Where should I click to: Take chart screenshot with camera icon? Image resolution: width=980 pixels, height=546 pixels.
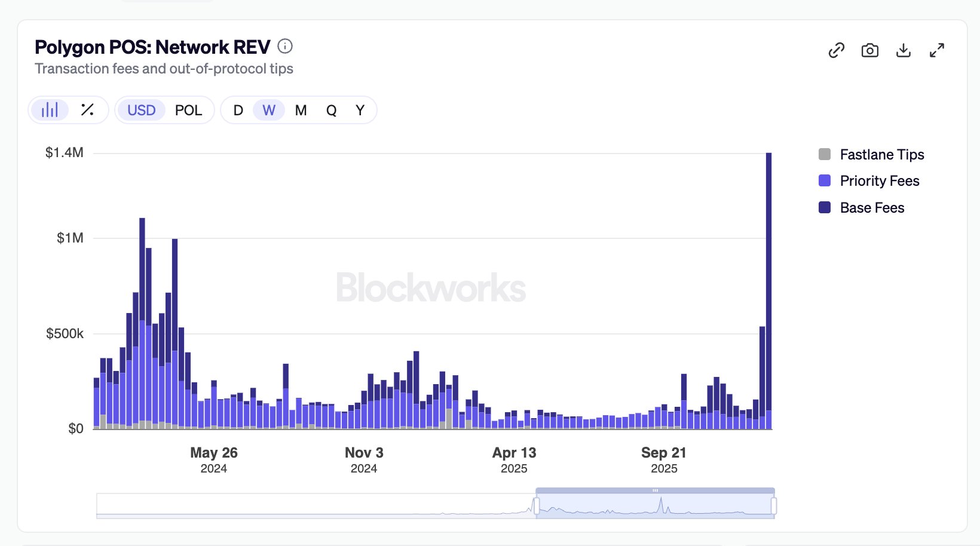pos(869,51)
